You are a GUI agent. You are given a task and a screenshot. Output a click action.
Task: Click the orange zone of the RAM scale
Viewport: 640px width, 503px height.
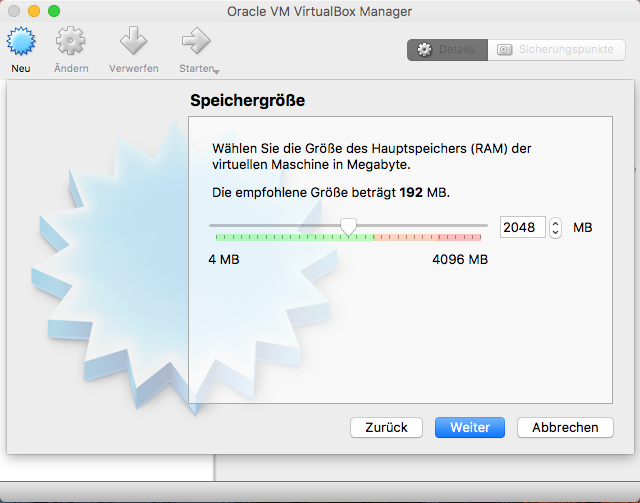pos(407,237)
